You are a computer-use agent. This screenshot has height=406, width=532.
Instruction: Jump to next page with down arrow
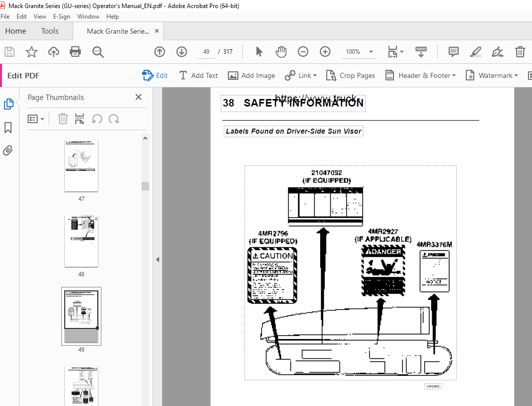pyautogui.click(x=181, y=51)
